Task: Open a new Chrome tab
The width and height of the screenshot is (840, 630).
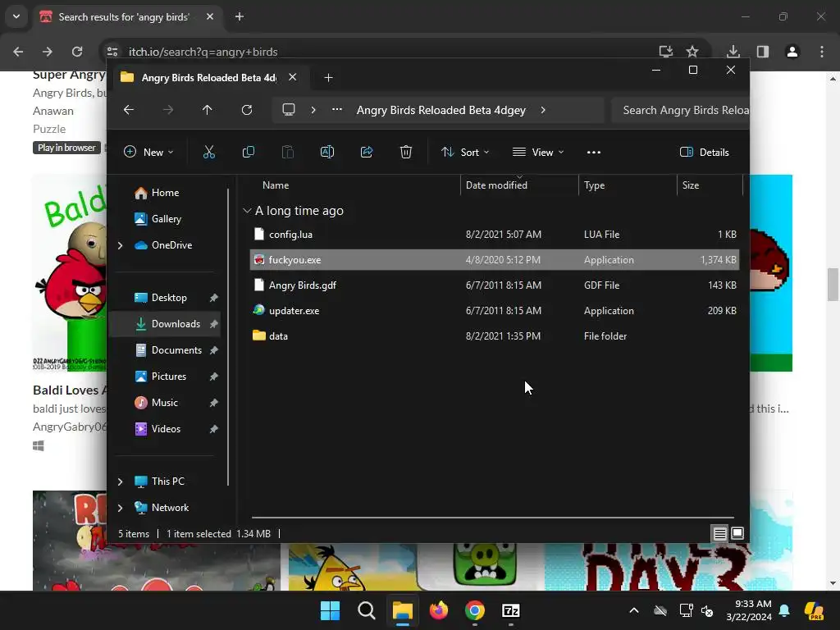Action: pyautogui.click(x=240, y=16)
